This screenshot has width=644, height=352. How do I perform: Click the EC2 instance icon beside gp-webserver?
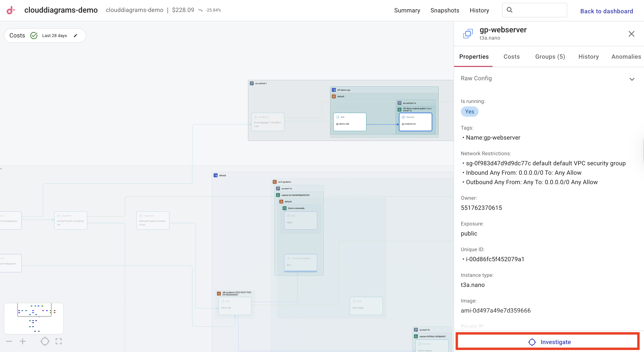[x=468, y=33]
